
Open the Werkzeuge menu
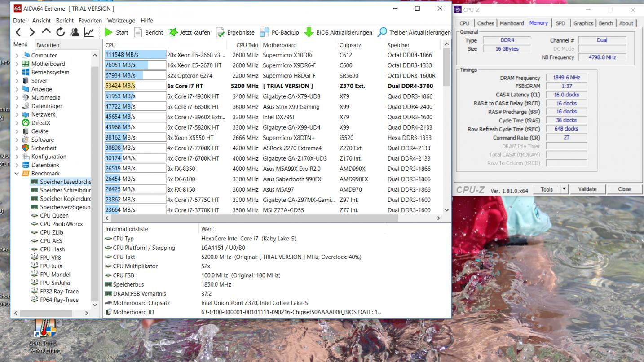(x=121, y=21)
